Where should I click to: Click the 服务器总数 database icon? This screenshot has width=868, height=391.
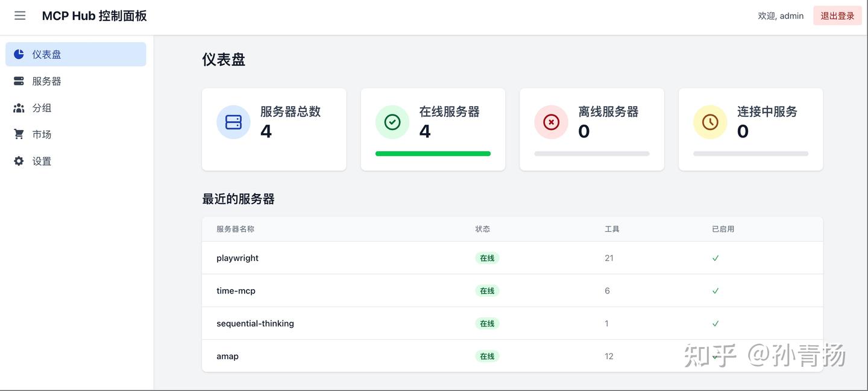click(x=233, y=122)
